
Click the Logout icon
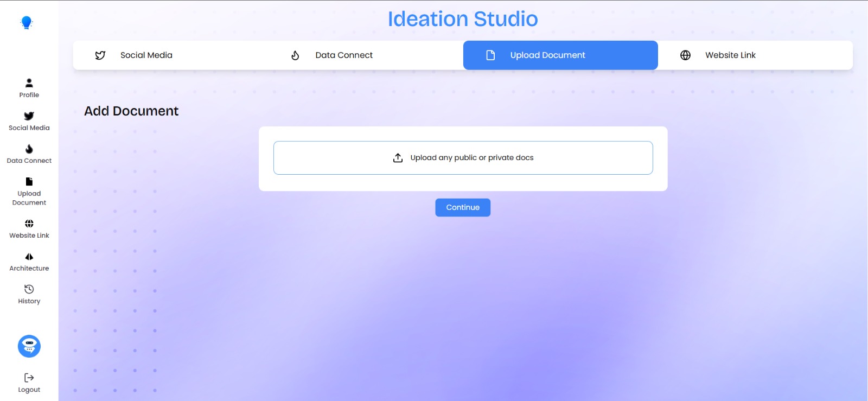29,378
